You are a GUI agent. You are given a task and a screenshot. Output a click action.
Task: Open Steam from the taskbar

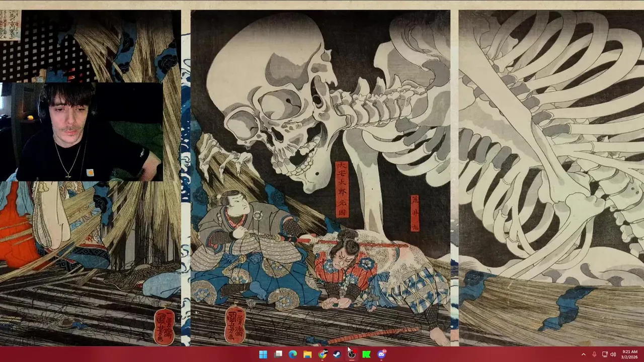tap(337, 354)
